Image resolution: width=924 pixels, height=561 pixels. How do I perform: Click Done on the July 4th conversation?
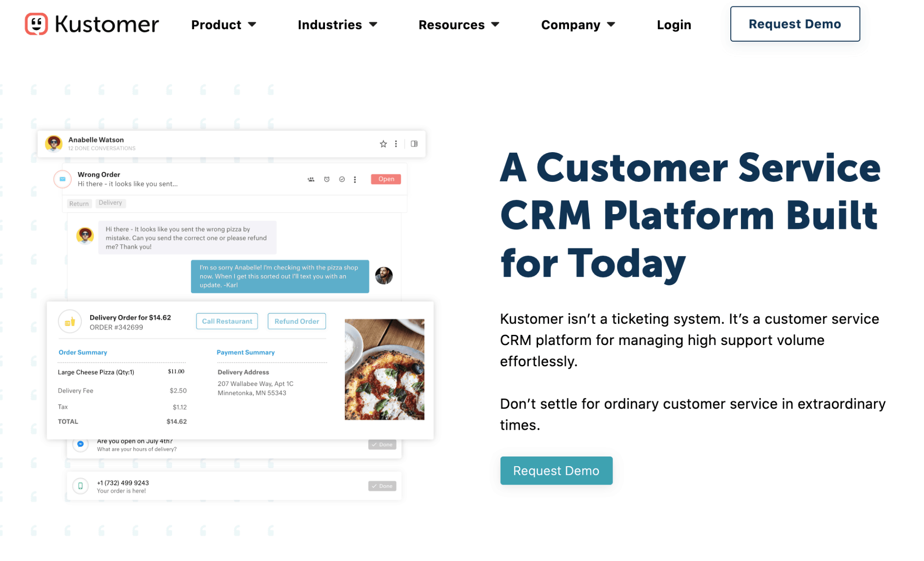(x=382, y=444)
